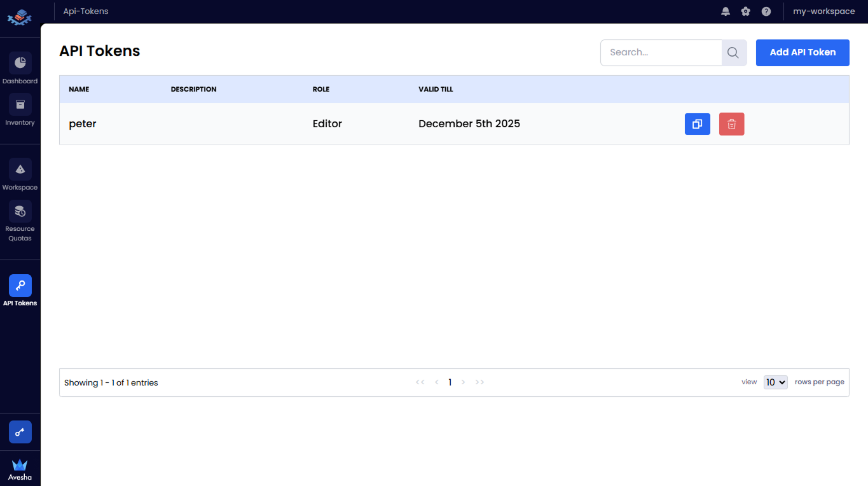Open the rows per page dropdown
Image resolution: width=868 pixels, height=486 pixels.
click(x=775, y=382)
